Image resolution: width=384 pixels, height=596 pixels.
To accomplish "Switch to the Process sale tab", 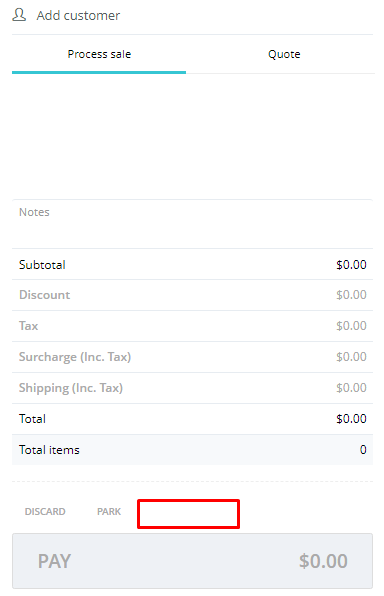I will tap(99, 54).
